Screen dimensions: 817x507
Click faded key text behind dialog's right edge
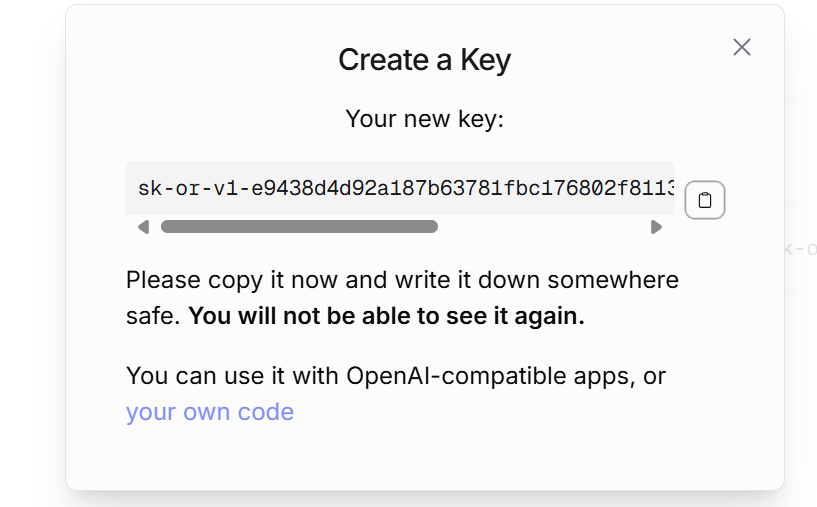801,249
